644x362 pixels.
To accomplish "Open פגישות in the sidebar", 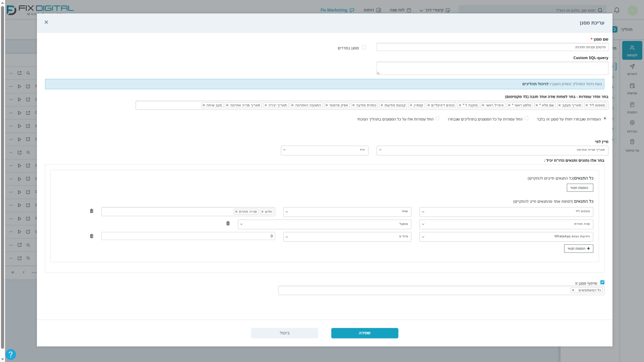I will click(632, 89).
